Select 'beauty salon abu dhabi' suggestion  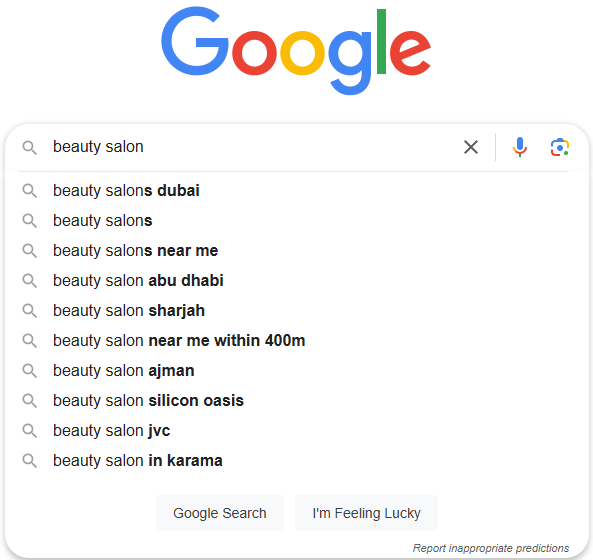pos(296,281)
